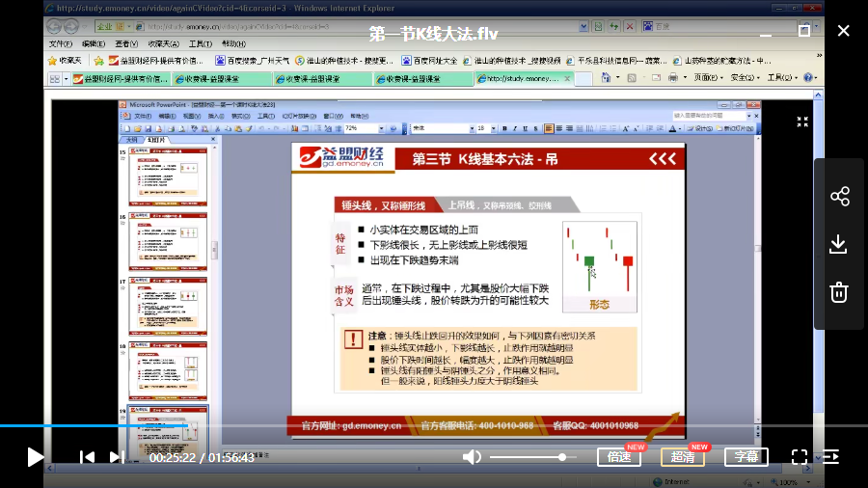The height and width of the screenshot is (488, 868).
Task: Skip to the previous video
Action: (87, 457)
